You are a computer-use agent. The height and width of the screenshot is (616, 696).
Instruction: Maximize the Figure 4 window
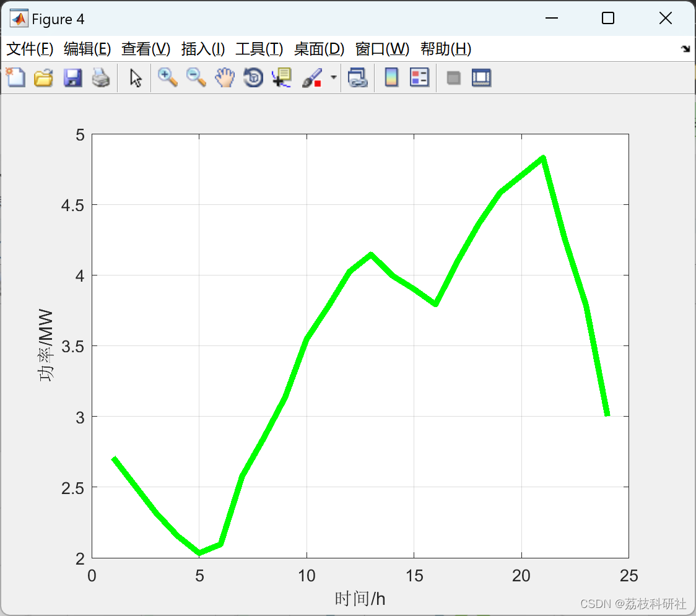pos(608,18)
